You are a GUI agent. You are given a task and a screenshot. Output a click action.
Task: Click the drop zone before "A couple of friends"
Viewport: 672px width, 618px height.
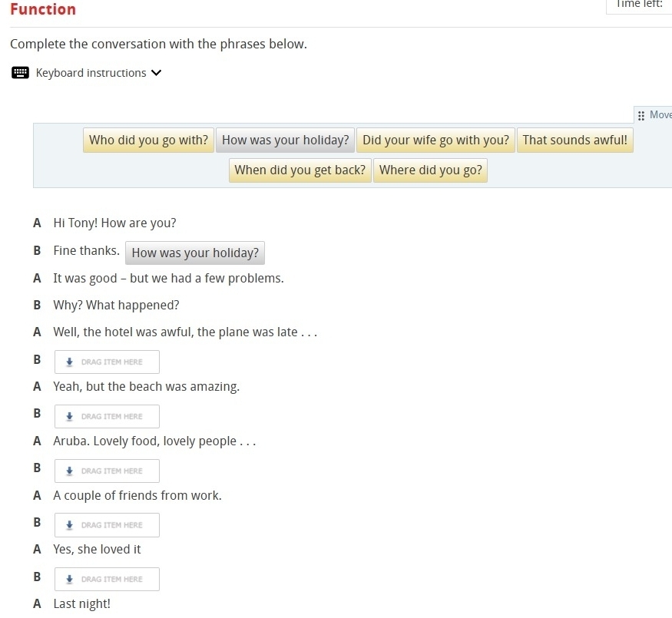pyautogui.click(x=107, y=471)
